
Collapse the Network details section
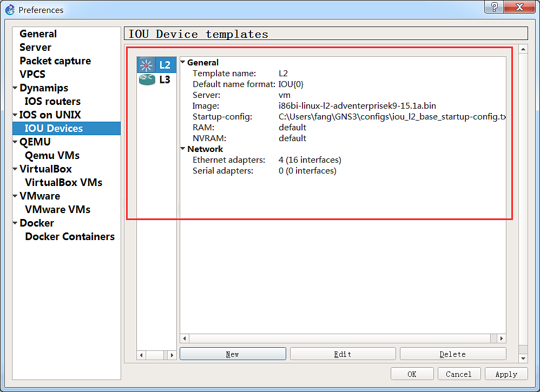click(x=183, y=149)
